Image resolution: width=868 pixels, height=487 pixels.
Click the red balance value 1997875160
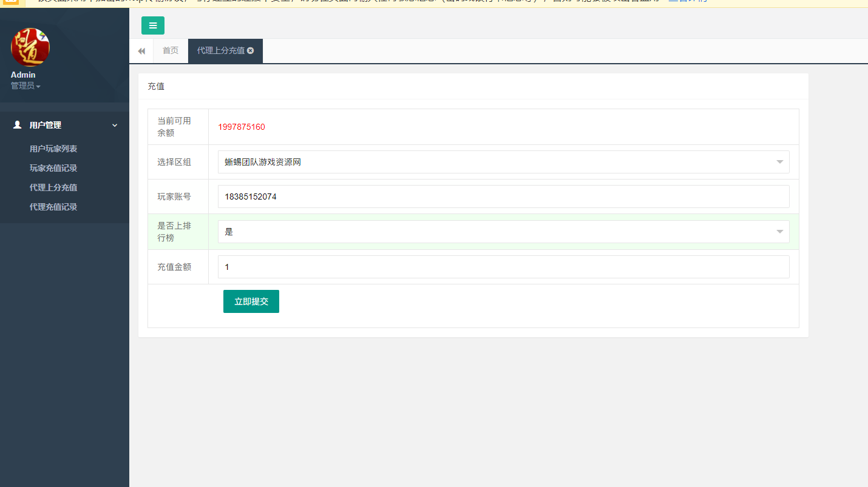point(242,127)
